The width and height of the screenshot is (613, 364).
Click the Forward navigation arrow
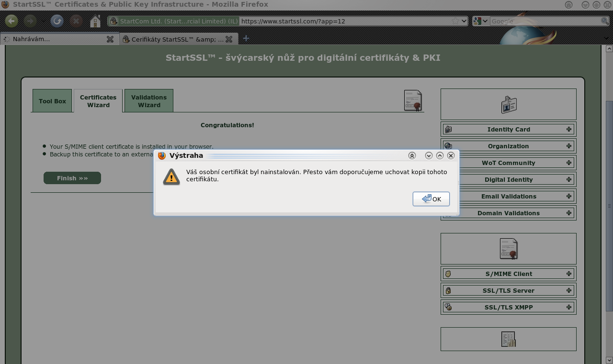pyautogui.click(x=30, y=21)
